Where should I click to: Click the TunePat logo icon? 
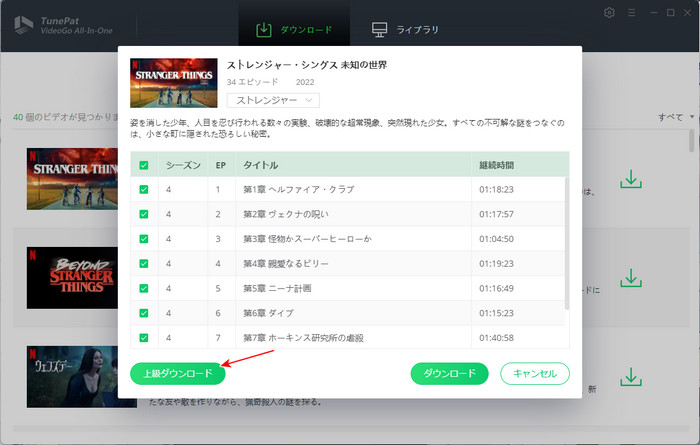(x=23, y=25)
